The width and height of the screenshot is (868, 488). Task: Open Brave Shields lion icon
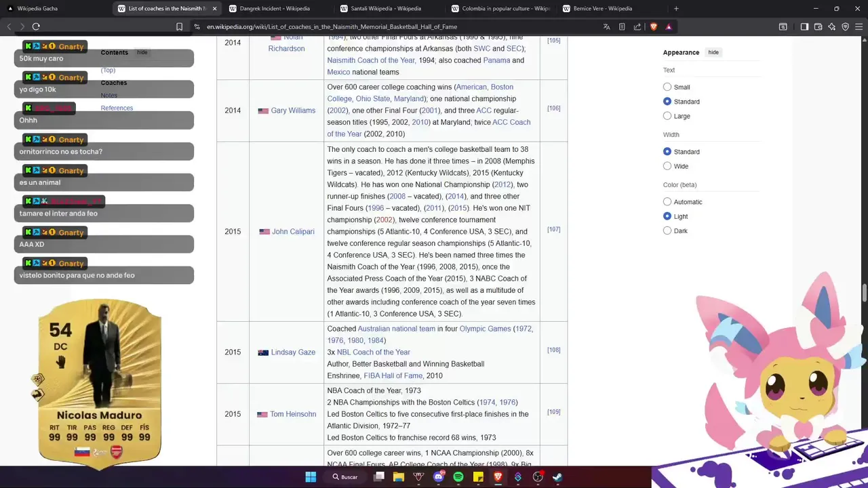tap(653, 26)
